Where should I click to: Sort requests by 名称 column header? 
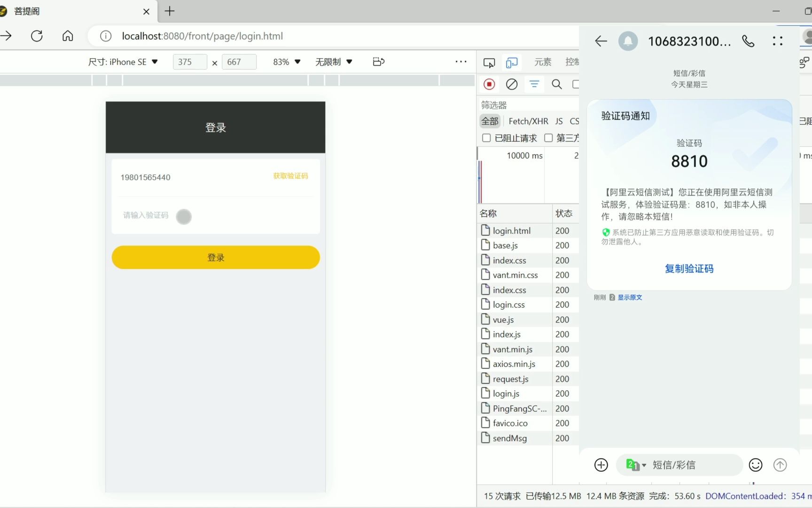(x=515, y=213)
